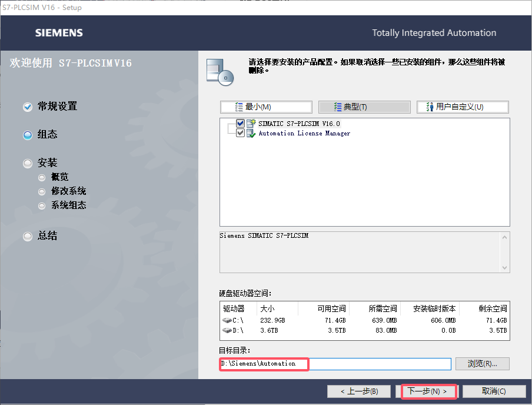The image size is (532, 405).
Task: Cancel setup with 取消(C)
Action: point(494,391)
